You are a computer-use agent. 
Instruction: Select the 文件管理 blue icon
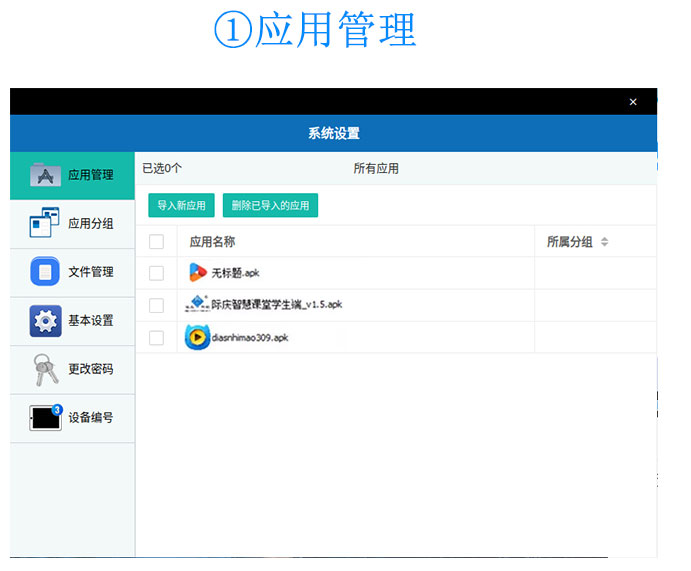(x=45, y=271)
